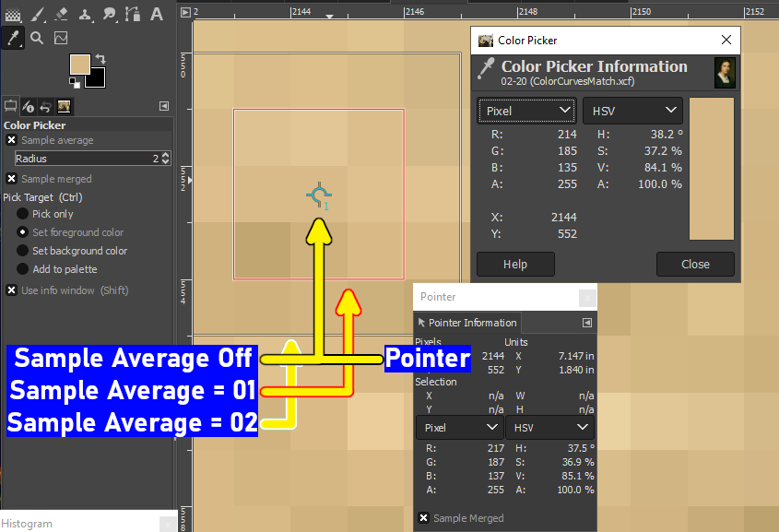Viewport: 779px width, 532px height.
Task: Switch to the Undo History tab
Action: click(x=46, y=106)
